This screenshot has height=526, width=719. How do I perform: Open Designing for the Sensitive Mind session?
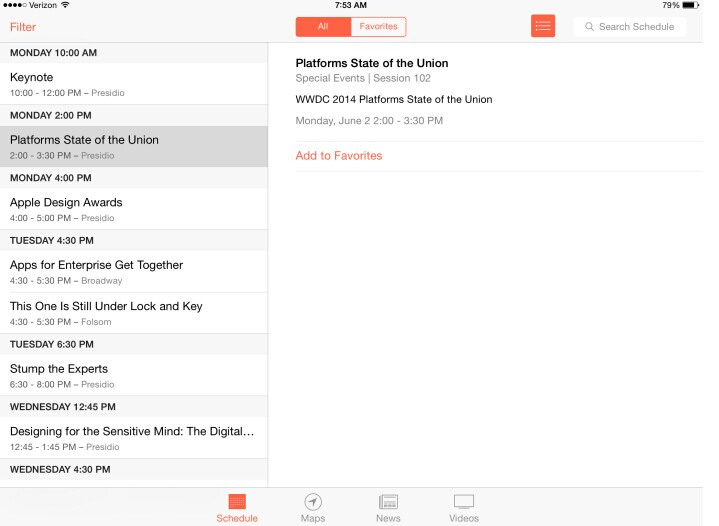click(x=134, y=438)
